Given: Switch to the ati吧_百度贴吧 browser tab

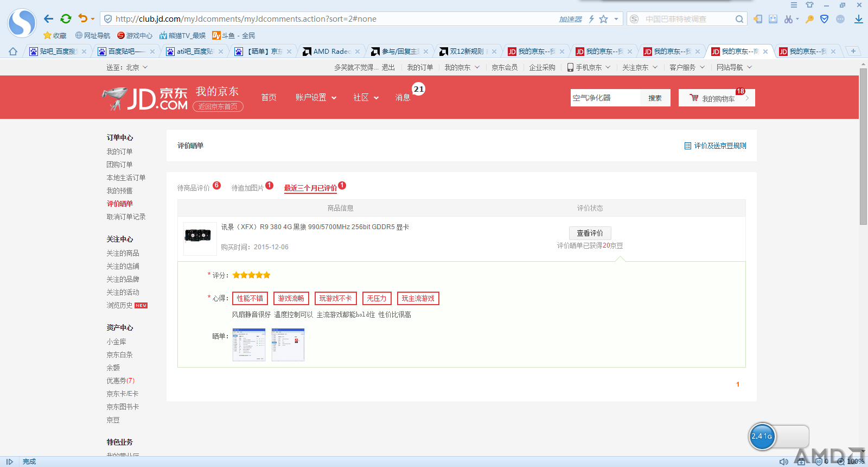Looking at the screenshot, I should (194, 52).
